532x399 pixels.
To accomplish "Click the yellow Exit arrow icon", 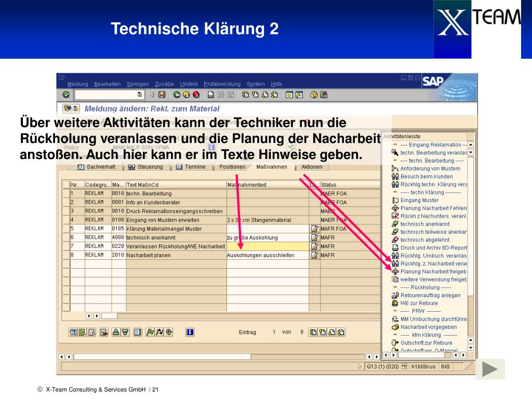I will [x=187, y=95].
